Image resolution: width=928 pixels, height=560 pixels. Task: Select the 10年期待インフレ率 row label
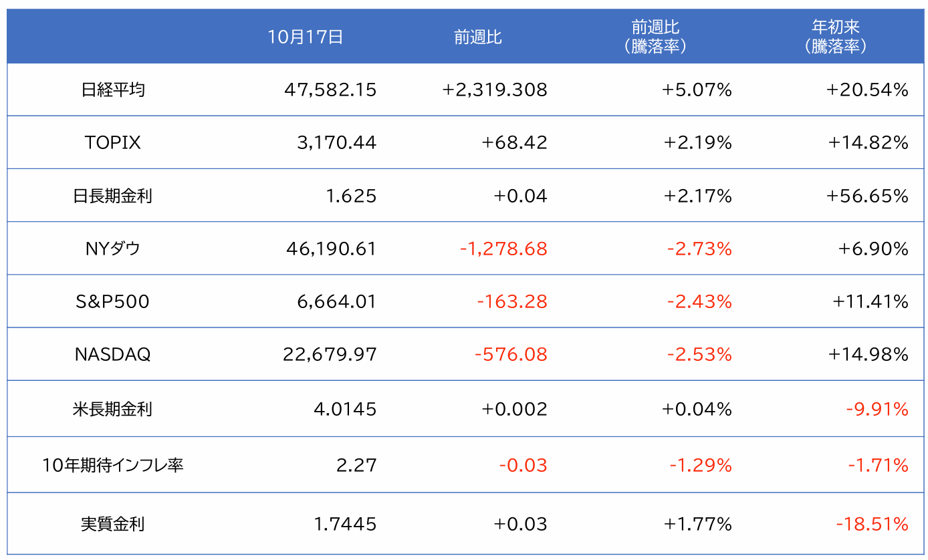[x=113, y=465]
